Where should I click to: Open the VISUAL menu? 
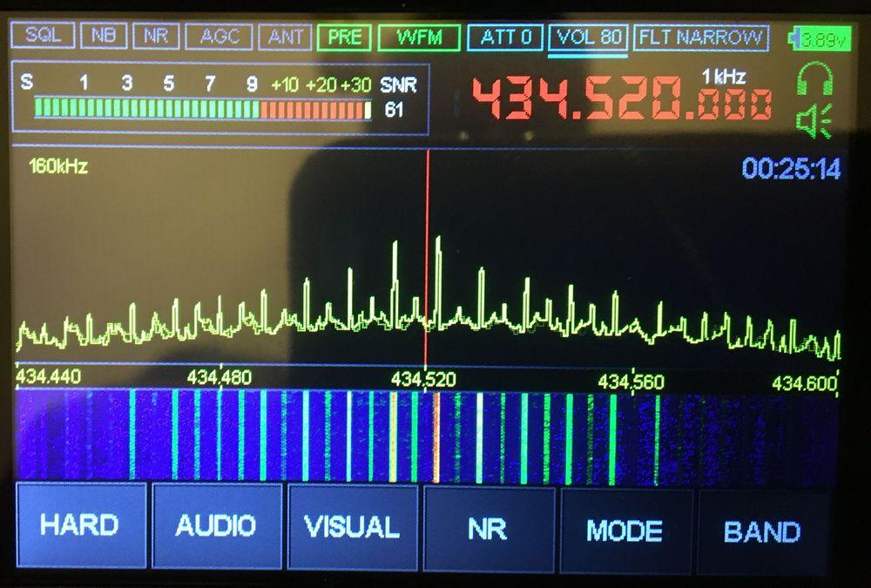[x=352, y=527]
